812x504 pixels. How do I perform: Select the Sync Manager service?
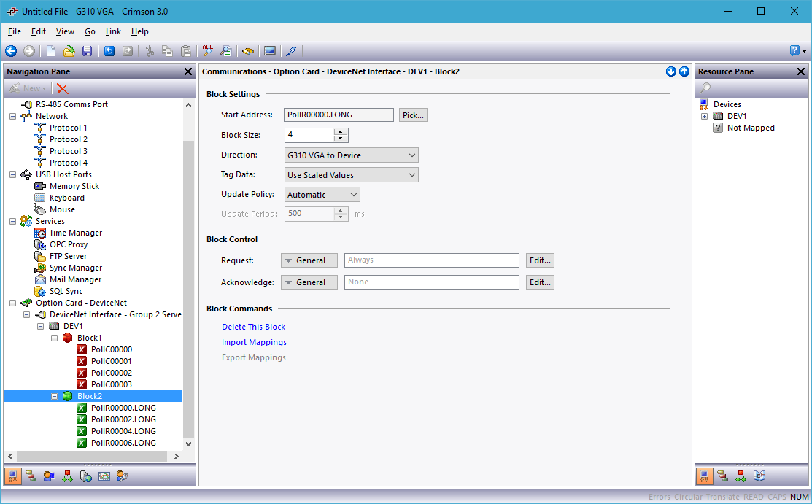76,268
